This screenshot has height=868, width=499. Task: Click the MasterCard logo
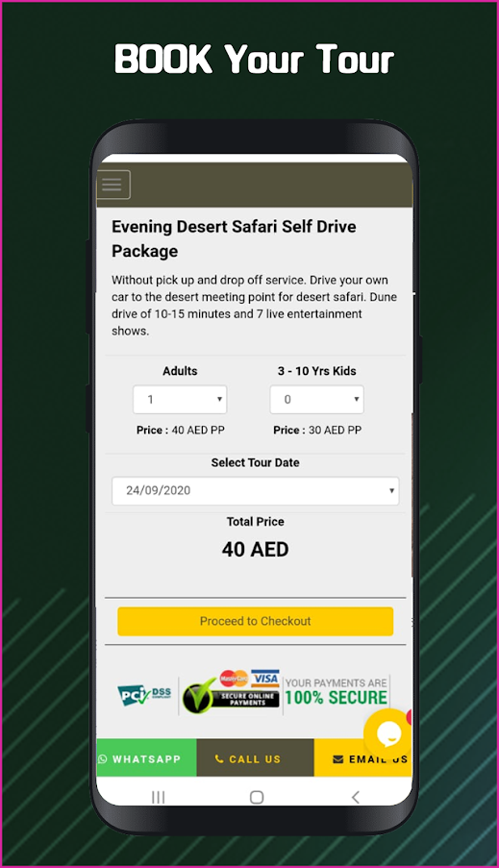tap(234, 678)
